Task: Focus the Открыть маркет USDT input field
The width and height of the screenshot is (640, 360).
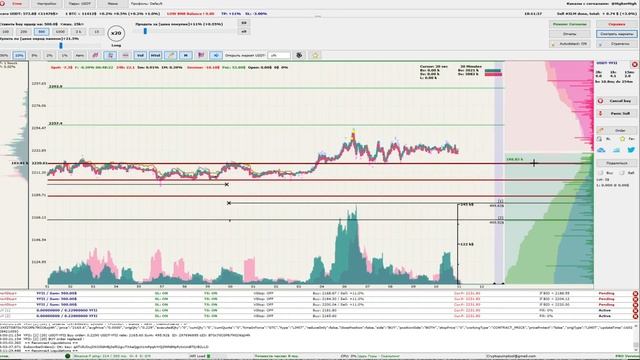Action: [280, 55]
